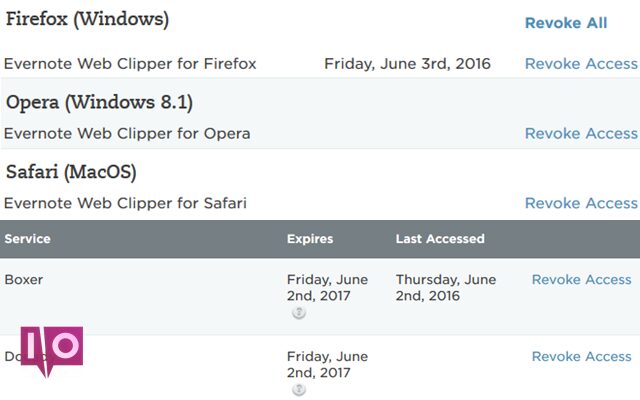640x400 pixels.
Task: Select Evernote Web Clipper for Safari entry
Action: coord(125,203)
